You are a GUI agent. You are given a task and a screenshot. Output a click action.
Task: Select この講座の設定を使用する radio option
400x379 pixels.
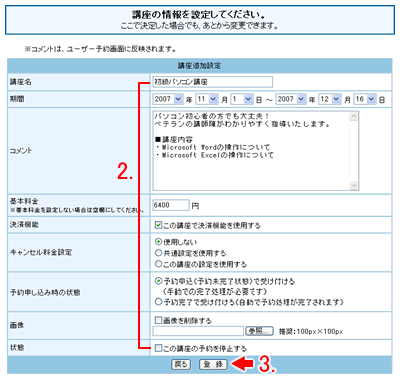pos(159,264)
